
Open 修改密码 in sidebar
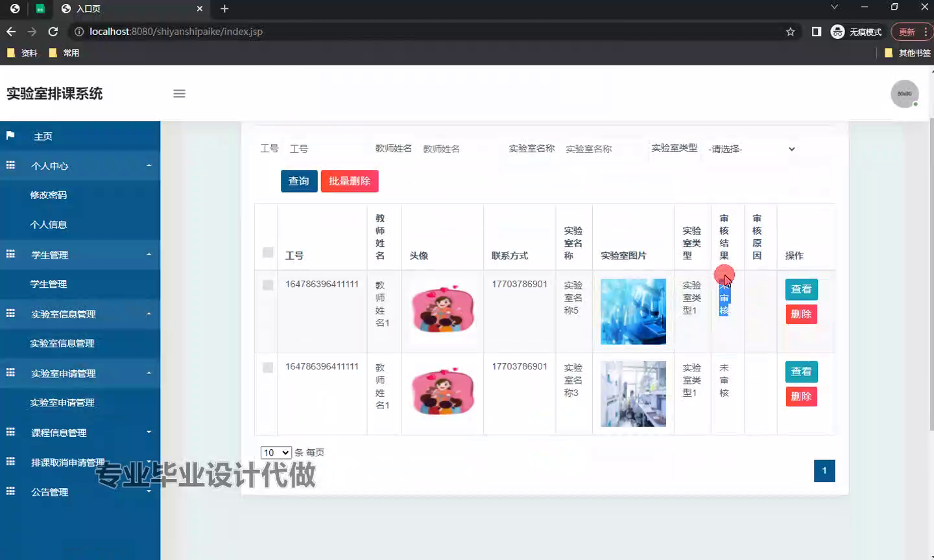48,194
